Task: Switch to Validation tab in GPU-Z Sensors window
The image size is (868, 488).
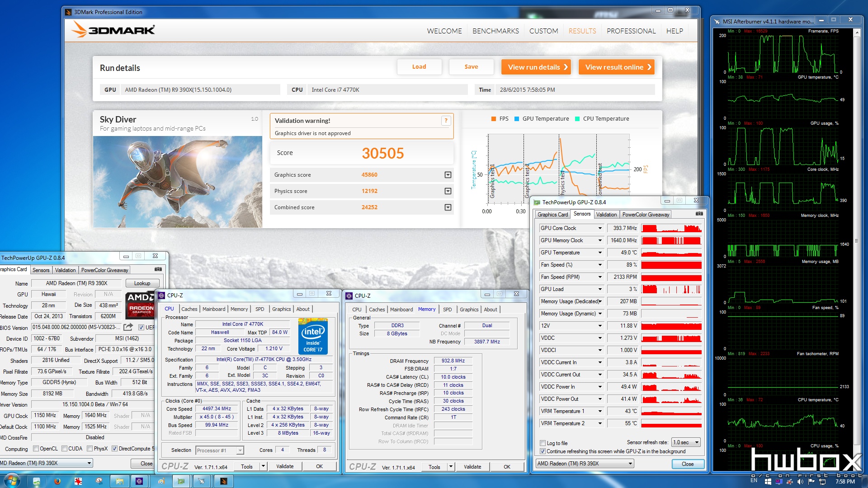Action: point(606,215)
